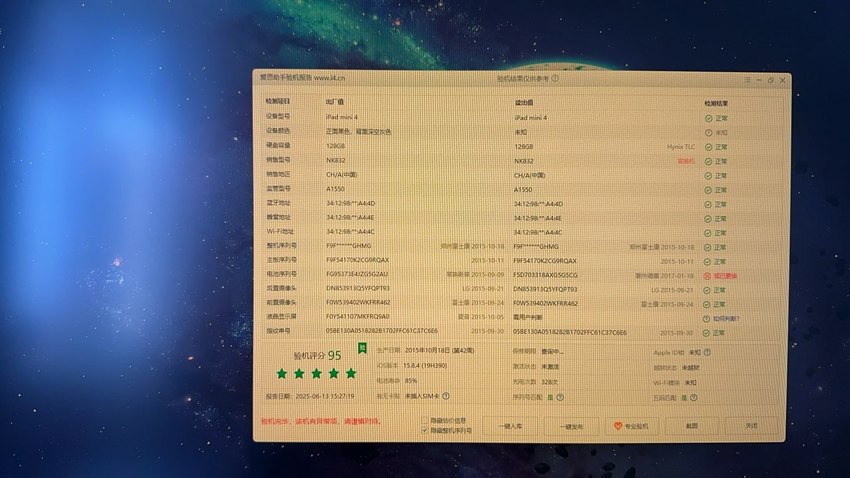Viewport: 850px width, 478px height.
Task: Click the green check icon in 指纹串号 row
Action: tap(706, 333)
